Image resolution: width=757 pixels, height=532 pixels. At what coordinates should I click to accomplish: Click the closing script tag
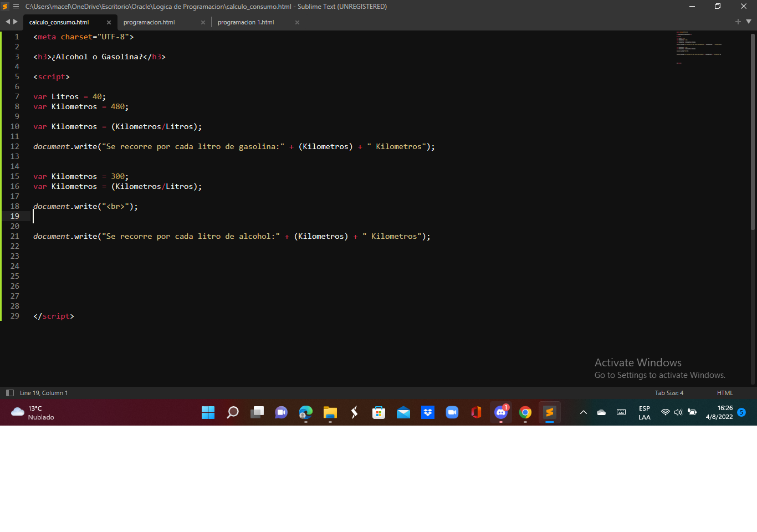[53, 316]
